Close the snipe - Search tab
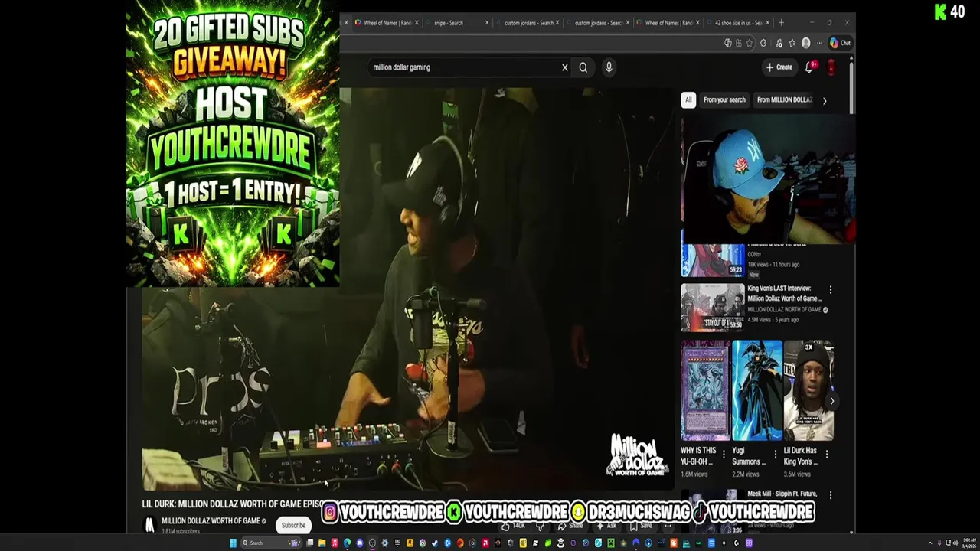 (487, 23)
